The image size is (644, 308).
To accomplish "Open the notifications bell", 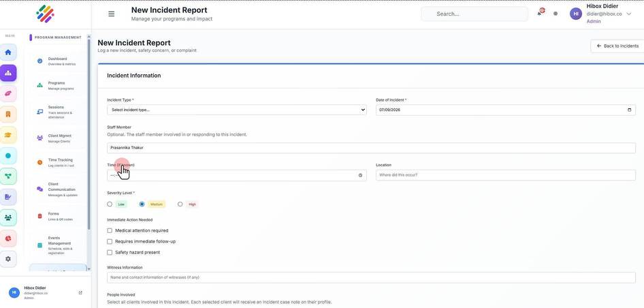I will click(x=539, y=13).
